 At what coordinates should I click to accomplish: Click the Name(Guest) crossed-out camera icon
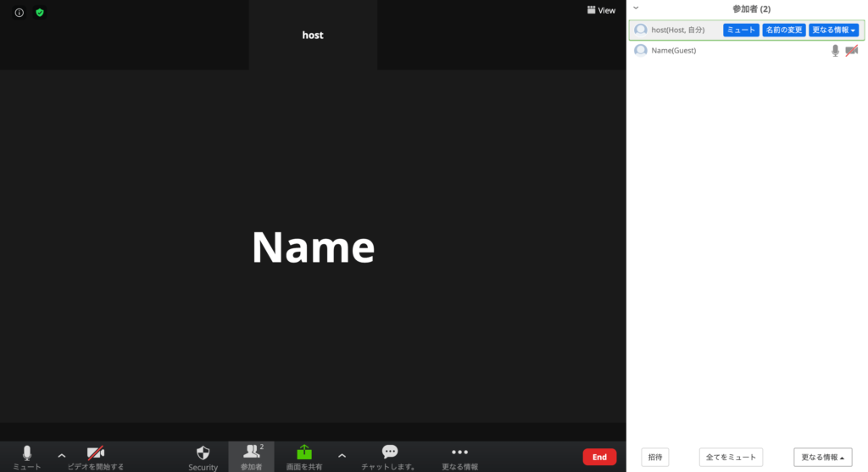point(851,51)
